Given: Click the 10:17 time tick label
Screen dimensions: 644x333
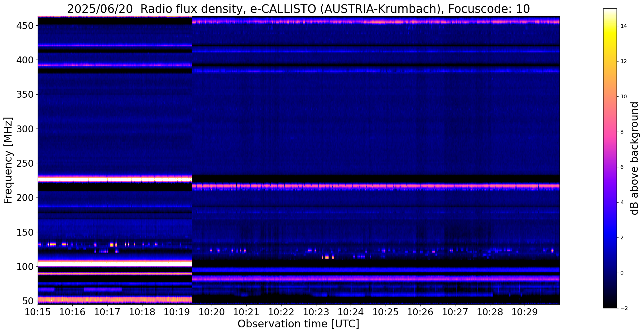Looking at the screenshot, I should pos(108,312).
